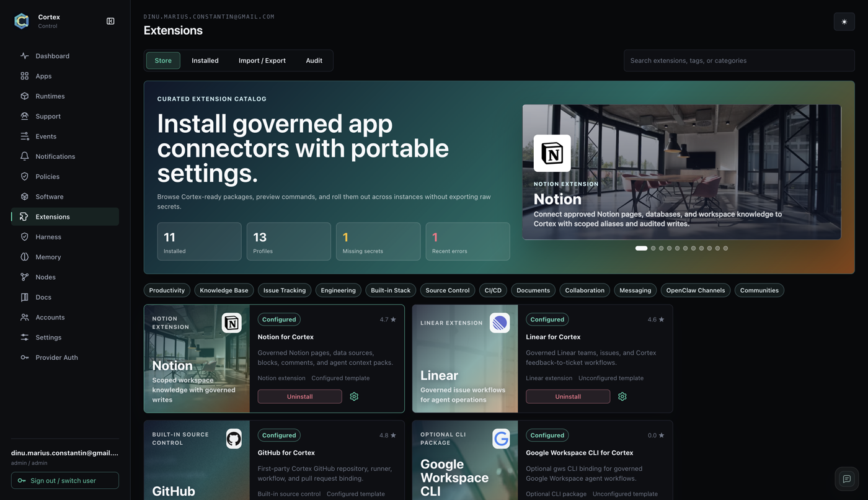Screen dimensions: 868x500
Task: Open Accounts in the sidebar
Action: point(65,317)
